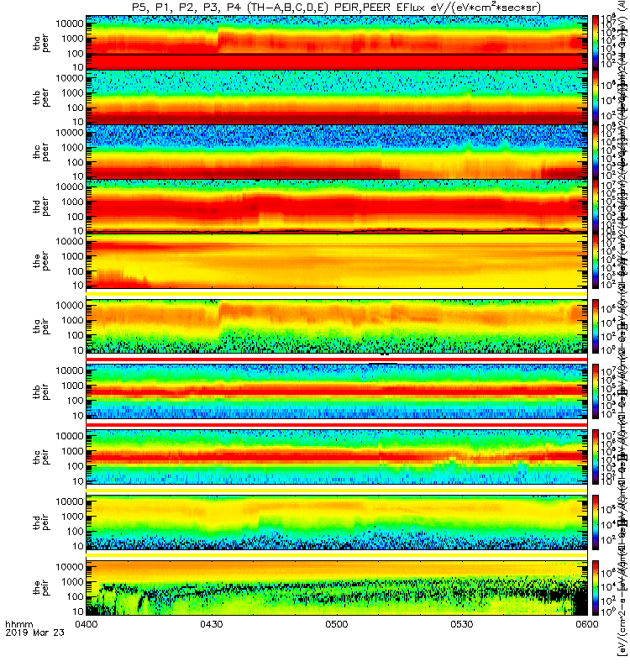Screen dimensions: 630x672
Task: Click the 10000 tick on thd peir axis
Action: (70, 501)
